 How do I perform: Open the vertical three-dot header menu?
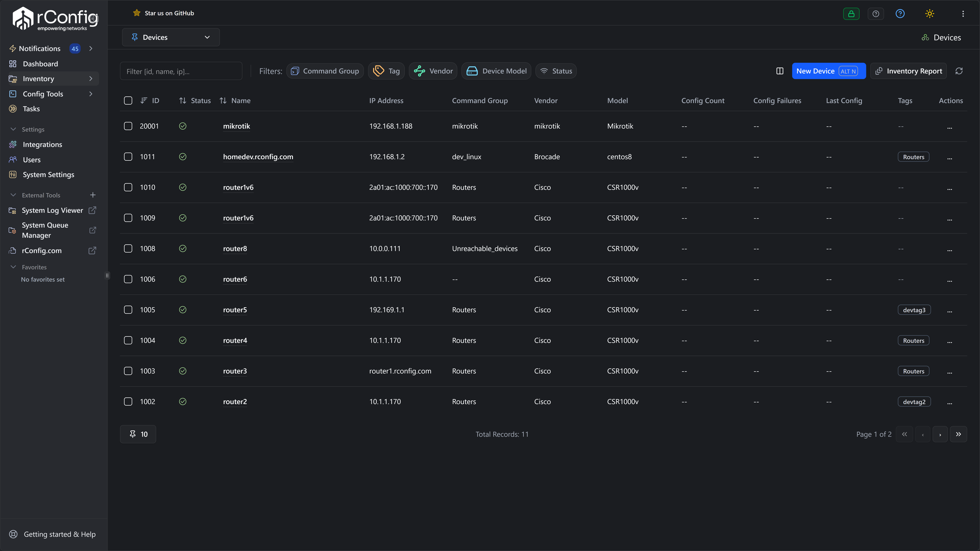point(963,14)
